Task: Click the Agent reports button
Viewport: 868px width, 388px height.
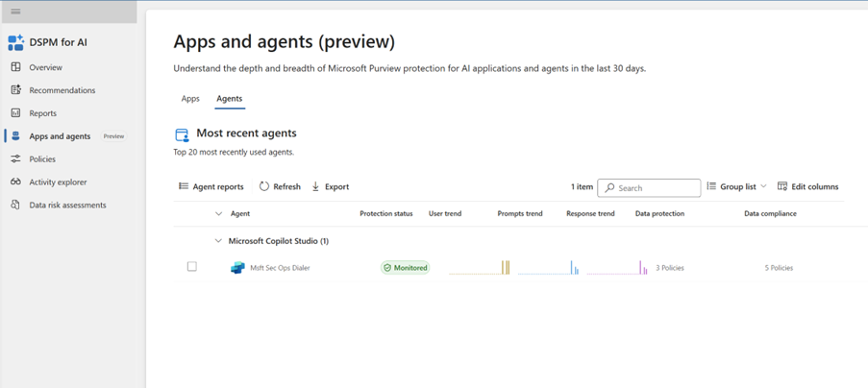Action: 211,187
